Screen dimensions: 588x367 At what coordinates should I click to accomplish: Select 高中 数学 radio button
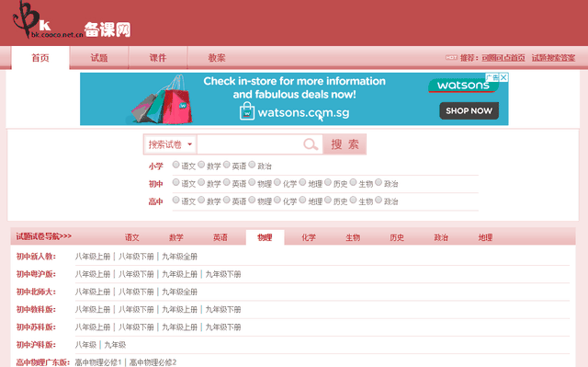click(201, 200)
